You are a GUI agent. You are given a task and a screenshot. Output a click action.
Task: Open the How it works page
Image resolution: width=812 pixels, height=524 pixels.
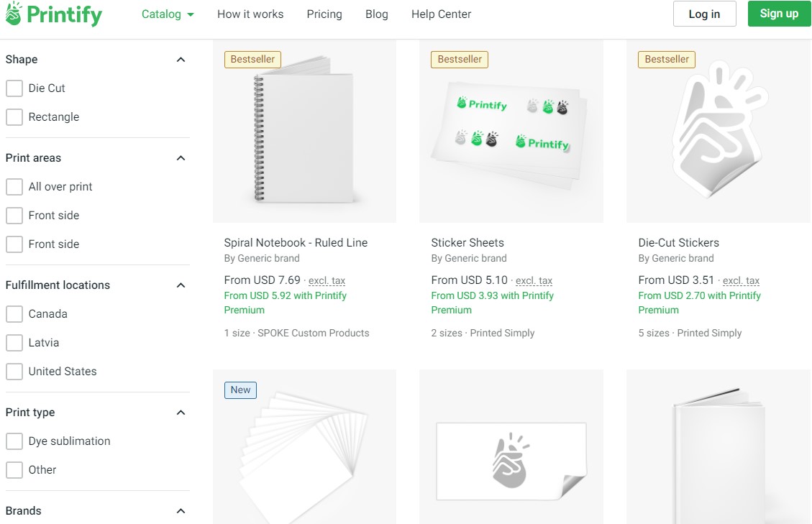pyautogui.click(x=250, y=14)
